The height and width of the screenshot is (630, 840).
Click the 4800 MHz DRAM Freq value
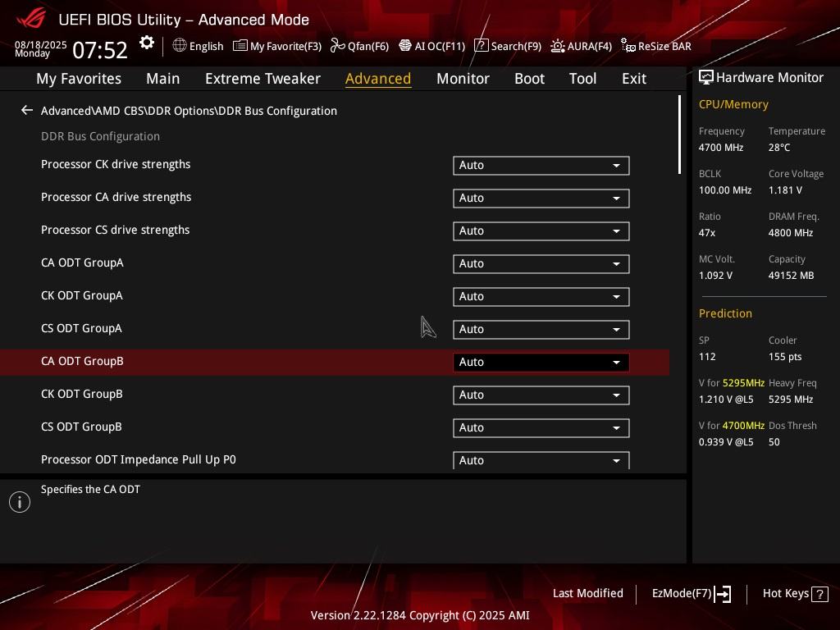click(791, 232)
